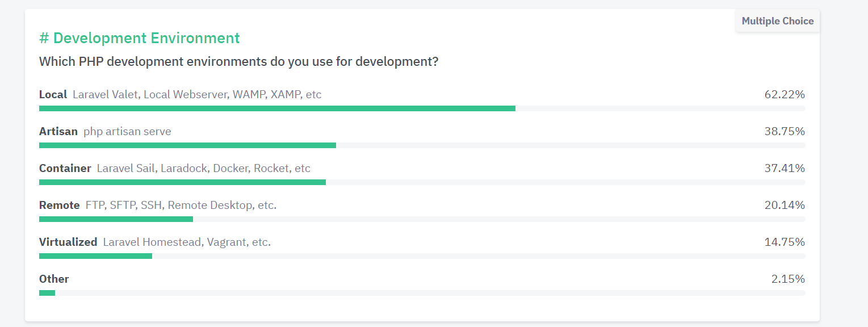This screenshot has width=868, height=327.
Task: Click the Local green progress bar
Action: [x=277, y=108]
